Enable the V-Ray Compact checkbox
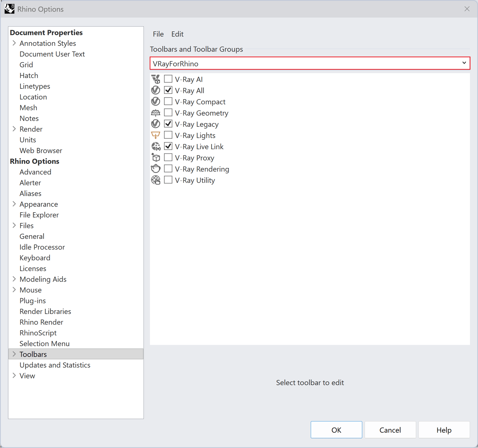The width and height of the screenshot is (478, 448). [x=168, y=101]
